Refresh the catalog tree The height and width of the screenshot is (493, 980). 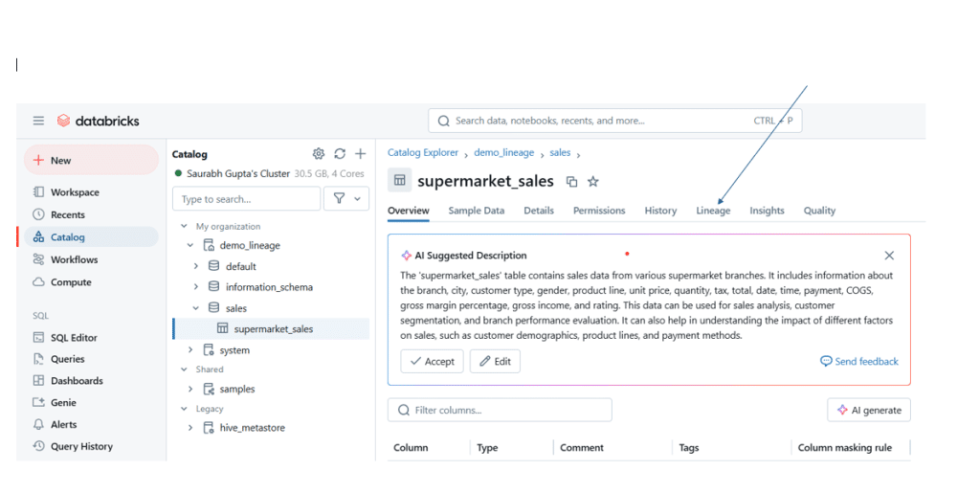(340, 154)
